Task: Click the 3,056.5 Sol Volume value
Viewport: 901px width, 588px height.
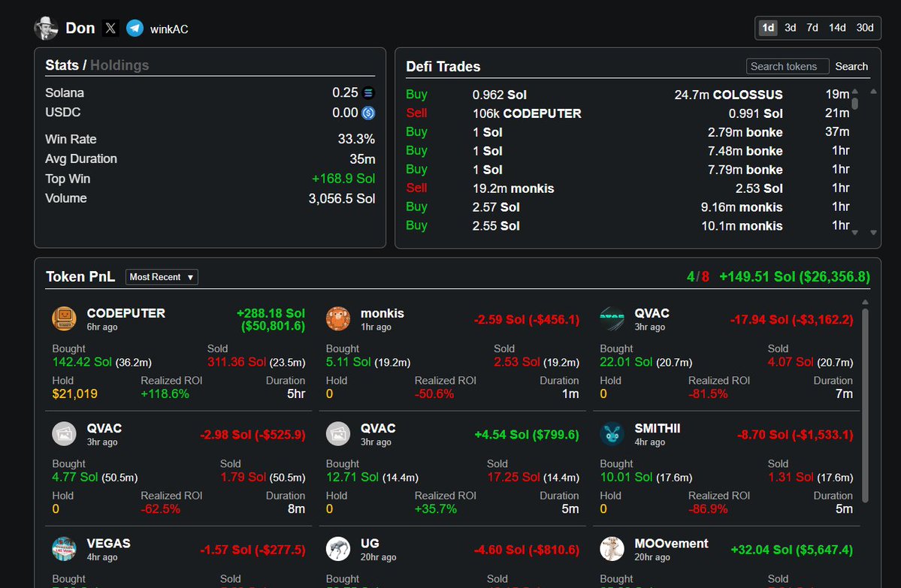Action: click(x=341, y=199)
